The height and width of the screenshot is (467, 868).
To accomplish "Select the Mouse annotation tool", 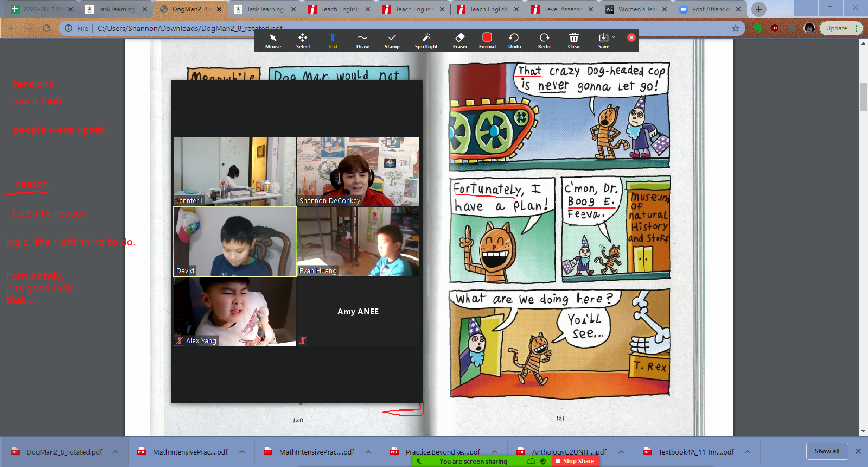I will pos(273,41).
